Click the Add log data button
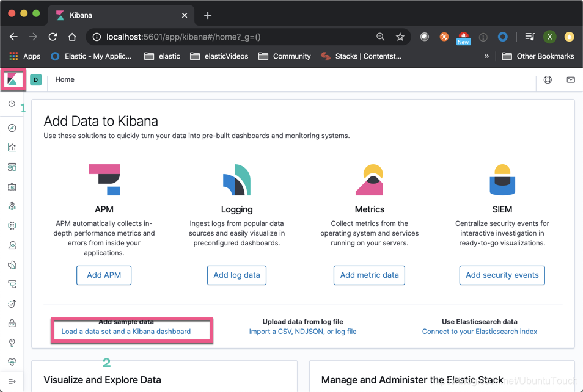Viewport: 583px width, 392px height. [x=237, y=275]
